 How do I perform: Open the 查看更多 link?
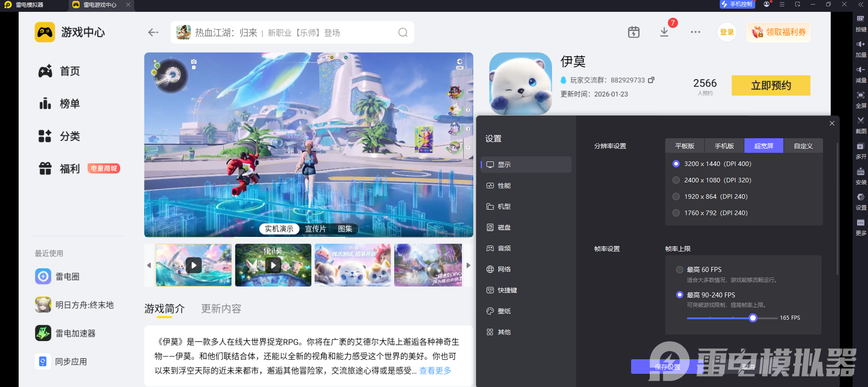click(435, 371)
